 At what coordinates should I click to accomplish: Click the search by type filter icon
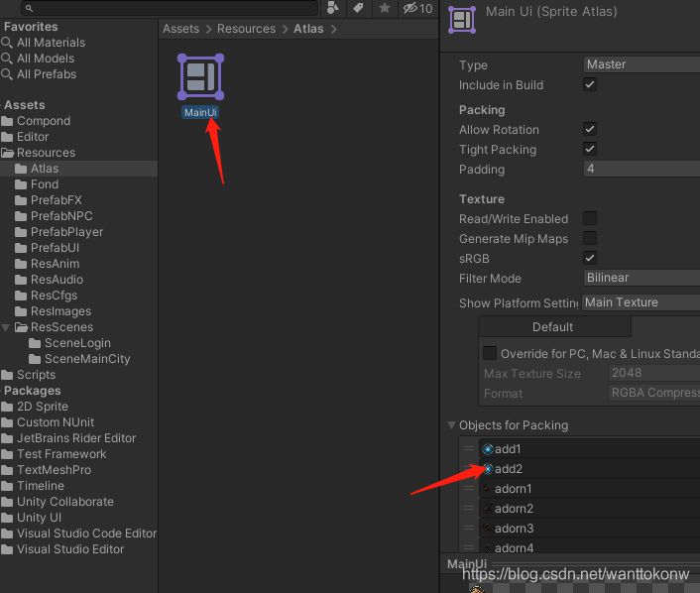point(333,8)
